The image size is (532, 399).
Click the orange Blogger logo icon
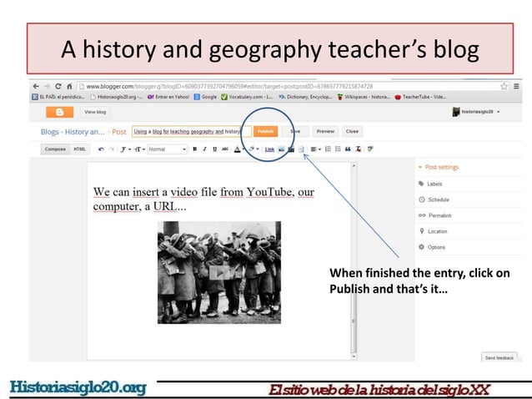[60, 112]
